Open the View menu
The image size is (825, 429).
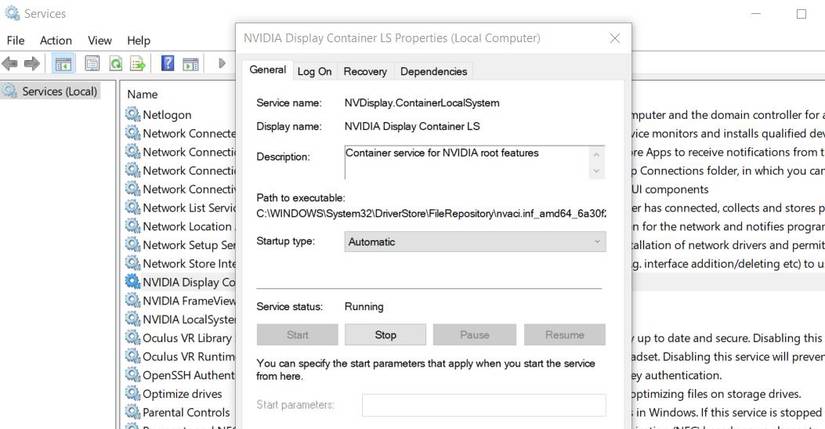(100, 40)
